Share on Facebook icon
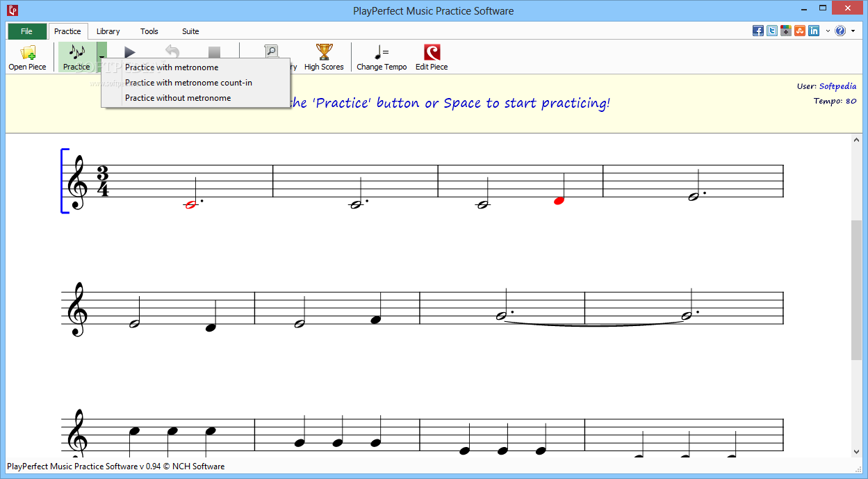The height and width of the screenshot is (479, 868). click(758, 31)
